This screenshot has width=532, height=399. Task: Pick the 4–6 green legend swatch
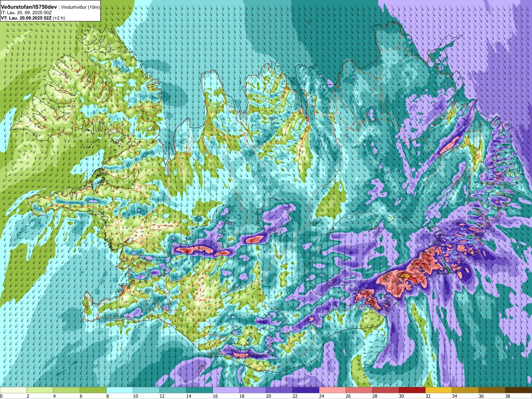click(66, 391)
